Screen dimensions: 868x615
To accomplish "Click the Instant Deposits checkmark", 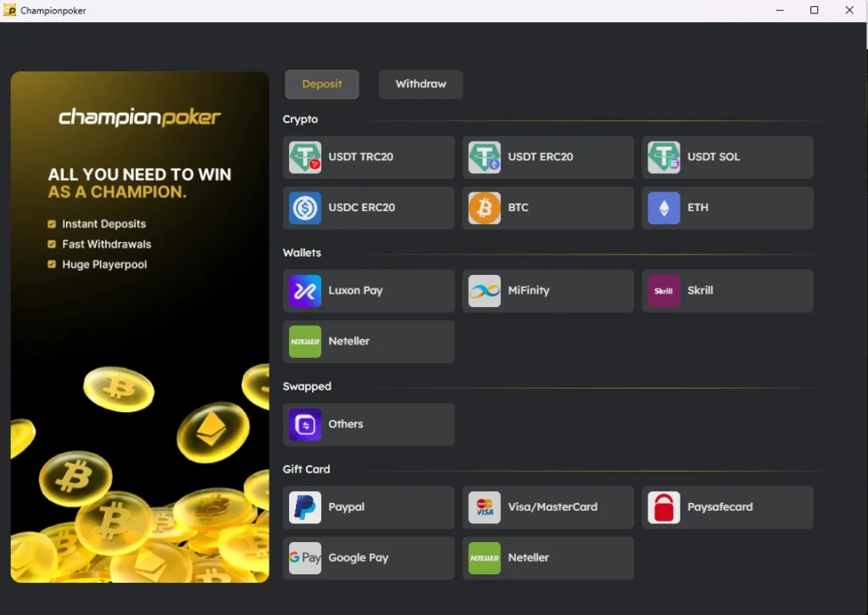I will (x=52, y=225).
